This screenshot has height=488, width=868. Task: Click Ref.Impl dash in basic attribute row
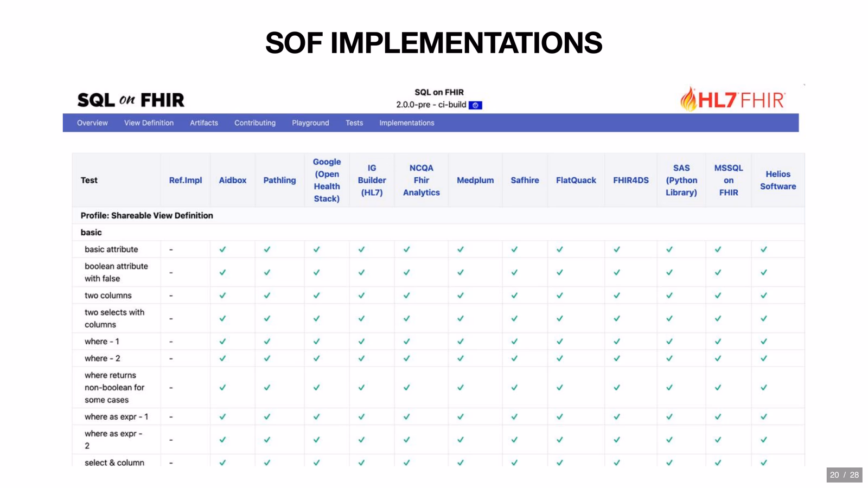pyautogui.click(x=171, y=249)
